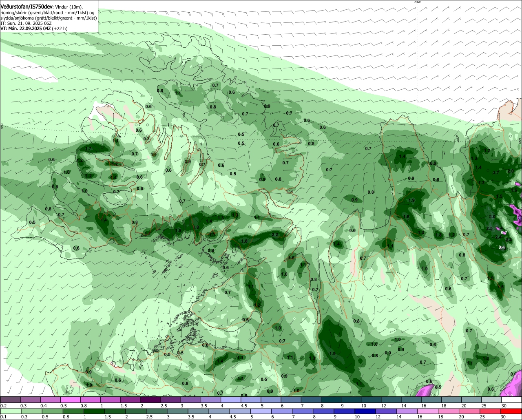Screen dimensions: 522x420
Task: Select the bright red rain swatch at 30
Action: (512, 411)
